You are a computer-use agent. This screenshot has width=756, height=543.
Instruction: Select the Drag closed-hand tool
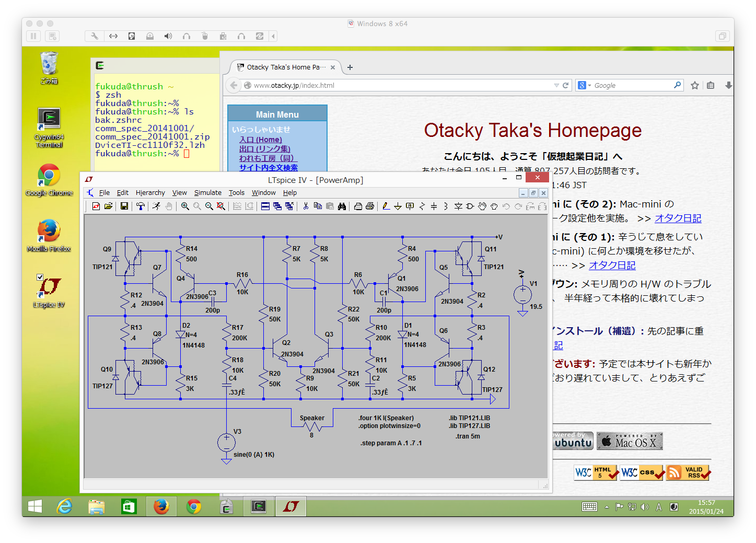494,206
